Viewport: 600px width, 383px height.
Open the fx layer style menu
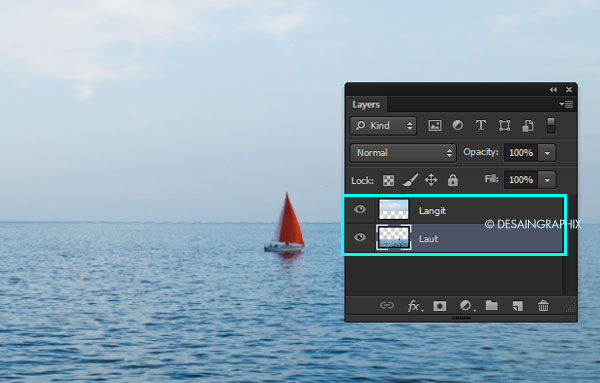click(x=415, y=306)
